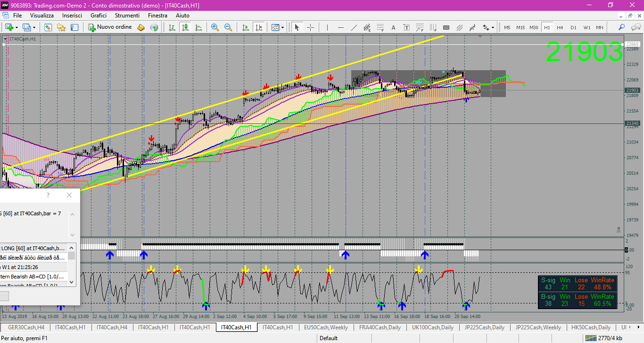Switch to M30 timeframe
The image size is (644, 343).
click(534, 27)
